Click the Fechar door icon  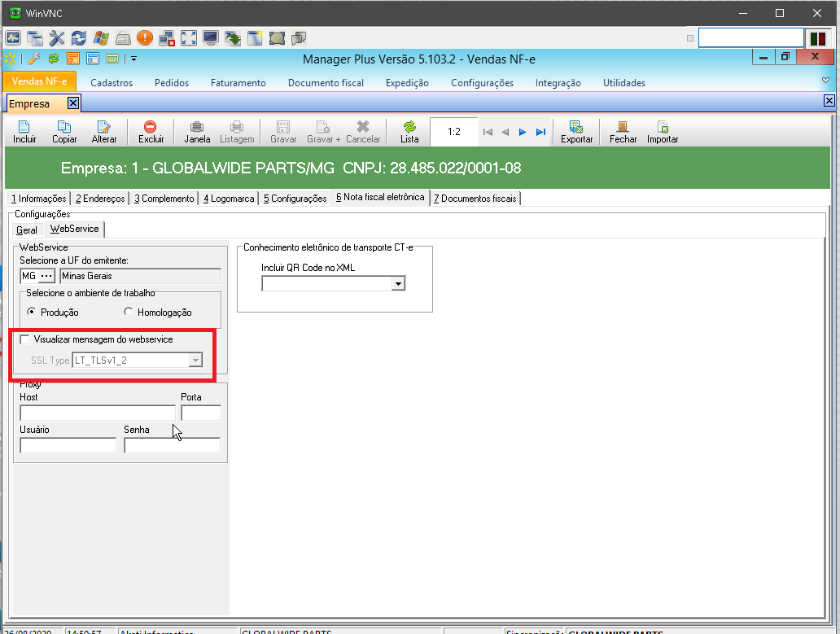[623, 127]
